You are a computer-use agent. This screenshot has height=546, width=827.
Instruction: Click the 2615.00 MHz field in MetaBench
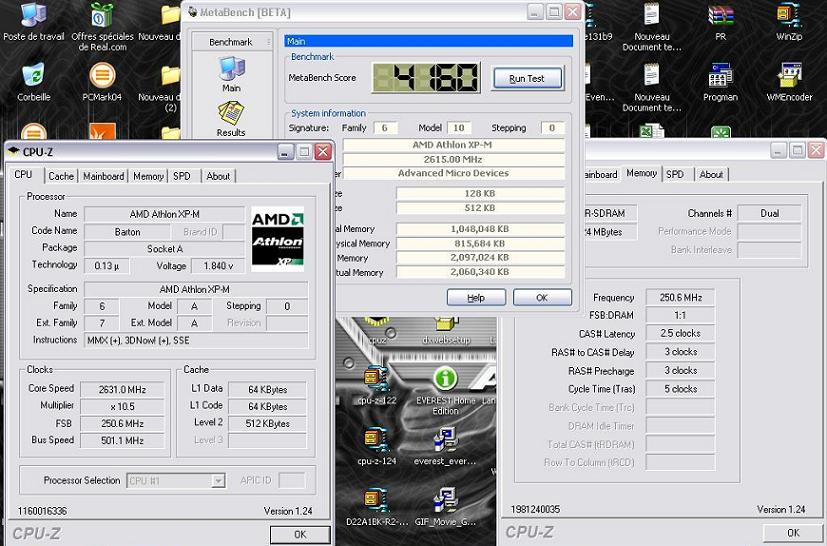453,159
